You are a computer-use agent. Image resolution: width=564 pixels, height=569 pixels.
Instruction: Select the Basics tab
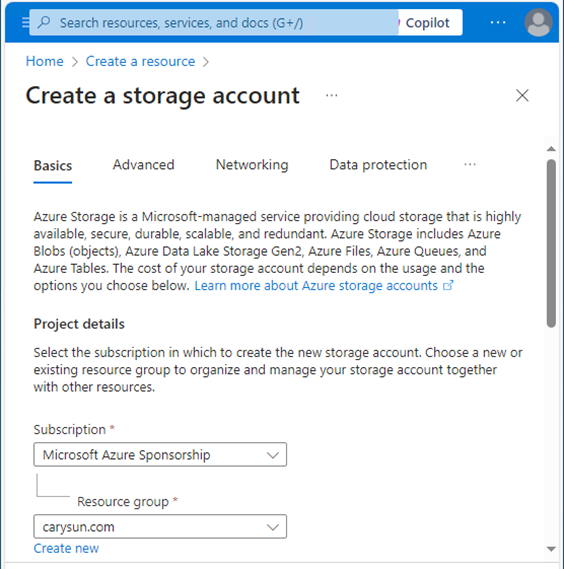(x=53, y=165)
